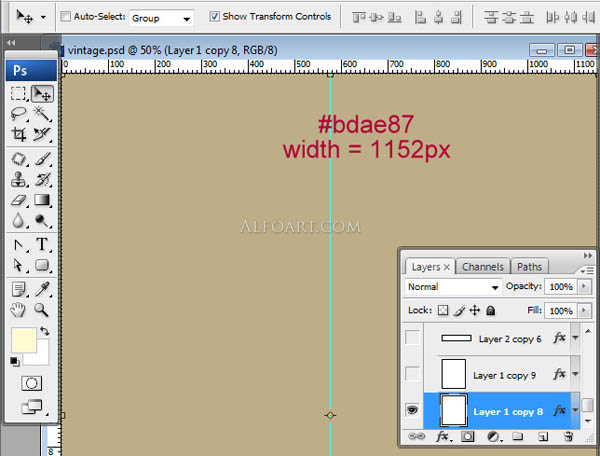Add a layer mask
600x456 pixels.
(x=467, y=436)
